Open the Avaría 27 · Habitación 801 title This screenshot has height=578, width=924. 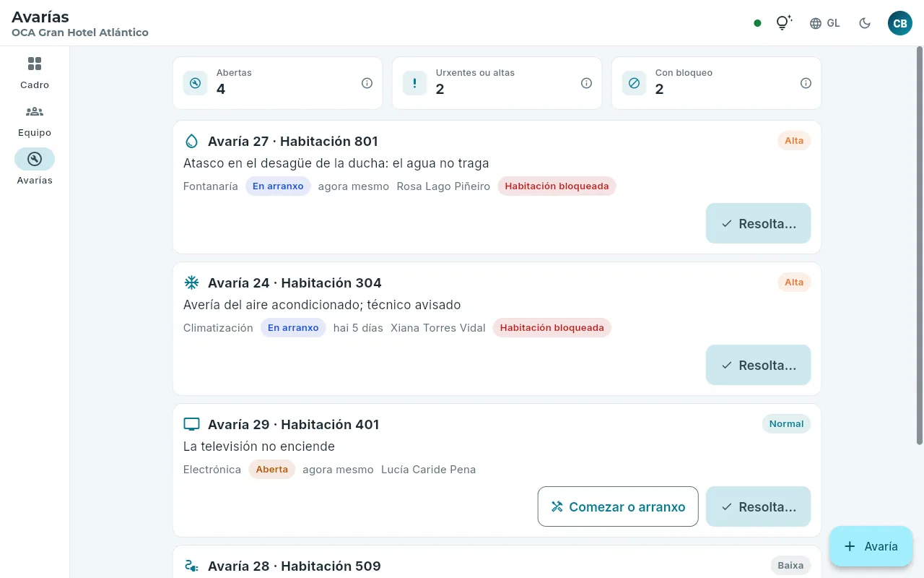293,141
